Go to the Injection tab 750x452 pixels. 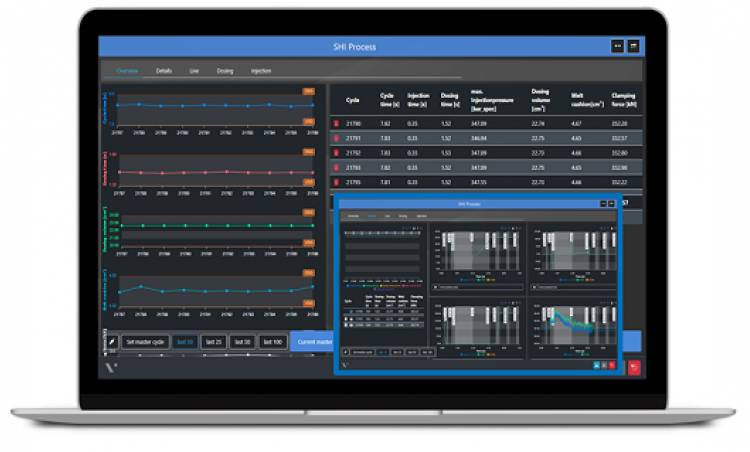[261, 72]
